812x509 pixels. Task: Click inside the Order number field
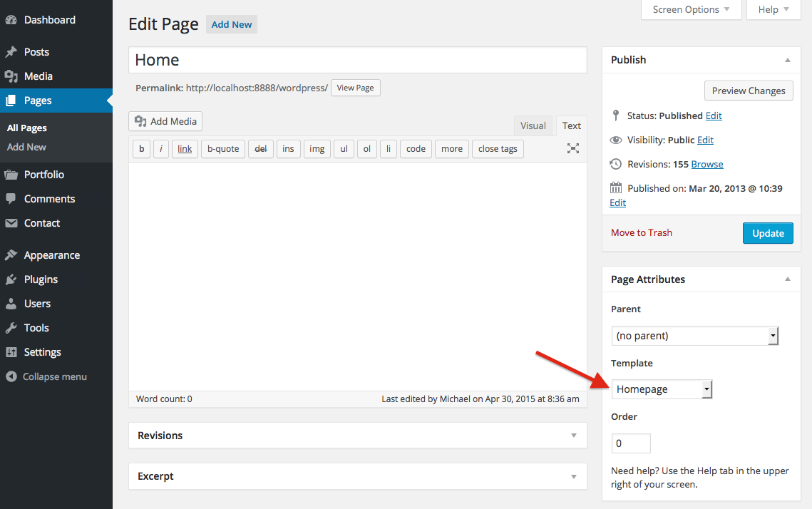[630, 443]
